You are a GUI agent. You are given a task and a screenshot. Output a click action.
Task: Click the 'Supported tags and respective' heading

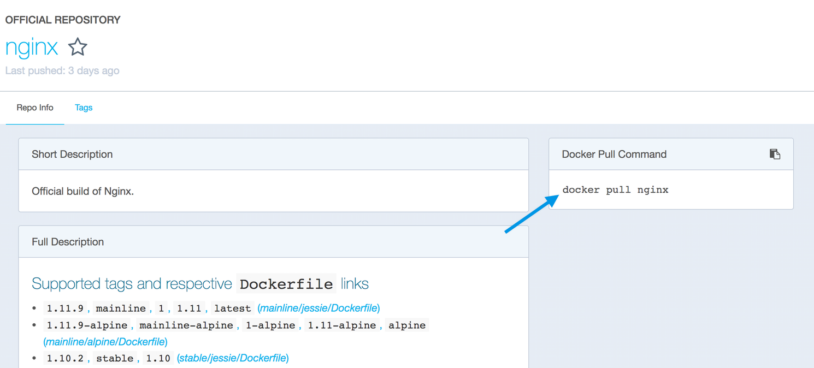point(131,284)
